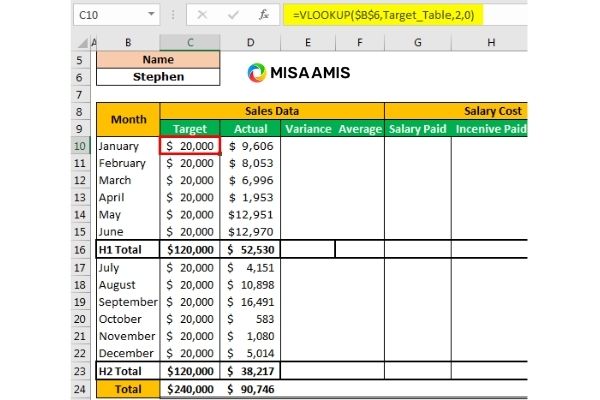Click the Salary Paid column header
This screenshot has width=600, height=400.
418,129
